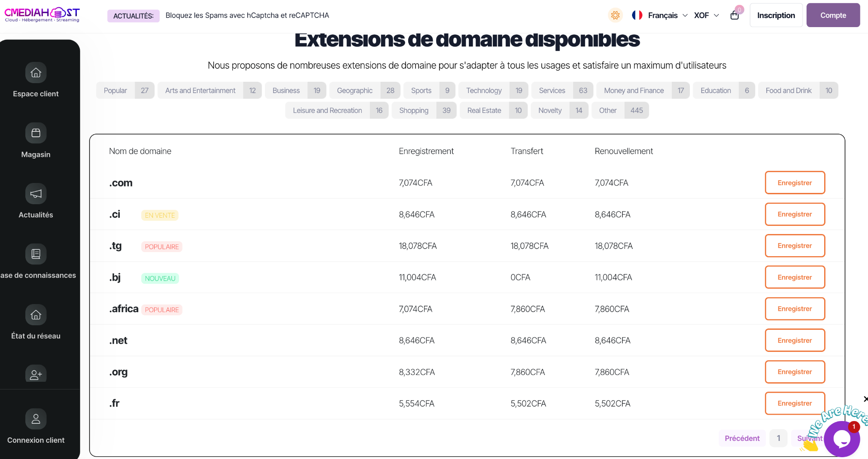Select the Sports category tab
Screen dimensions: 868x459
point(429,90)
